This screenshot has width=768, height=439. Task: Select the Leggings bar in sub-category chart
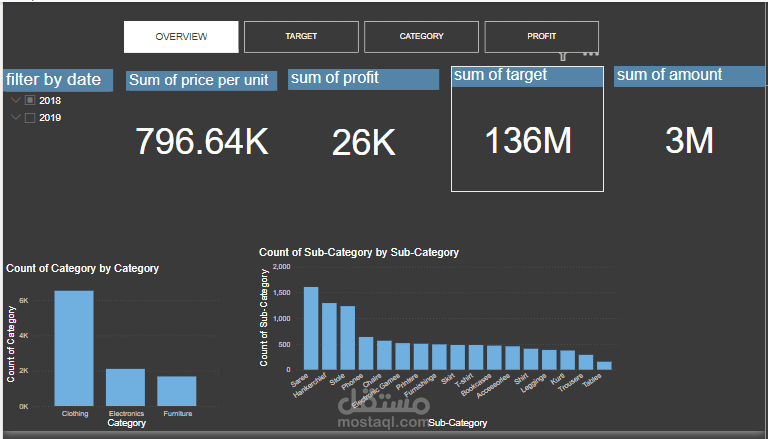(x=549, y=360)
